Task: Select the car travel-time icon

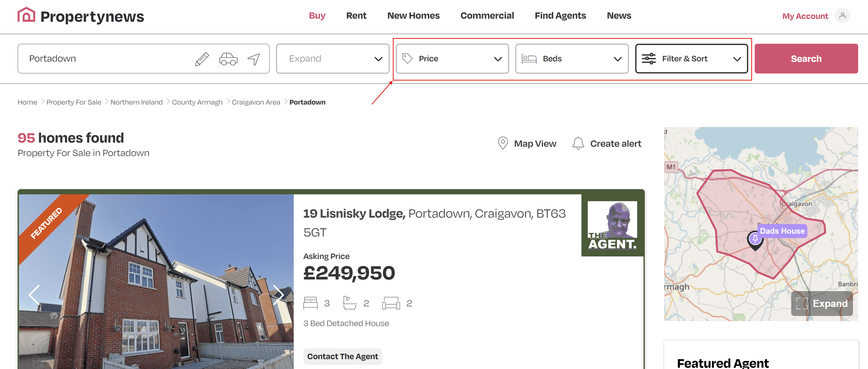Action: pyautogui.click(x=228, y=59)
